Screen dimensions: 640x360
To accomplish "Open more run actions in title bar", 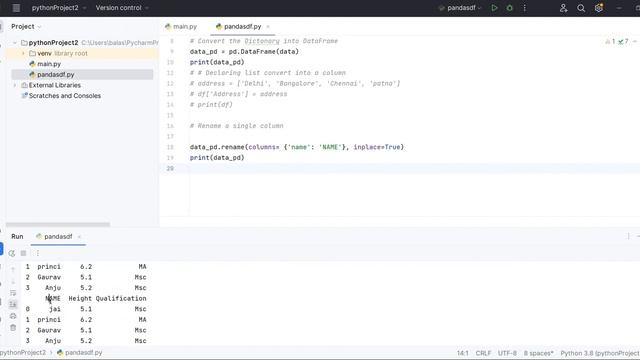I will (x=524, y=8).
